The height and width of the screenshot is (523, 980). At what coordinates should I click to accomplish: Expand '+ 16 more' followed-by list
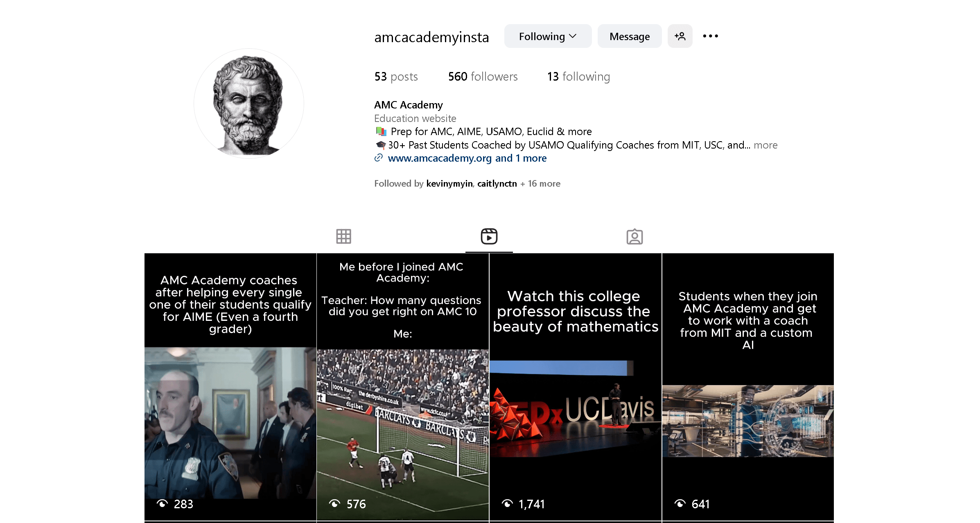click(540, 184)
